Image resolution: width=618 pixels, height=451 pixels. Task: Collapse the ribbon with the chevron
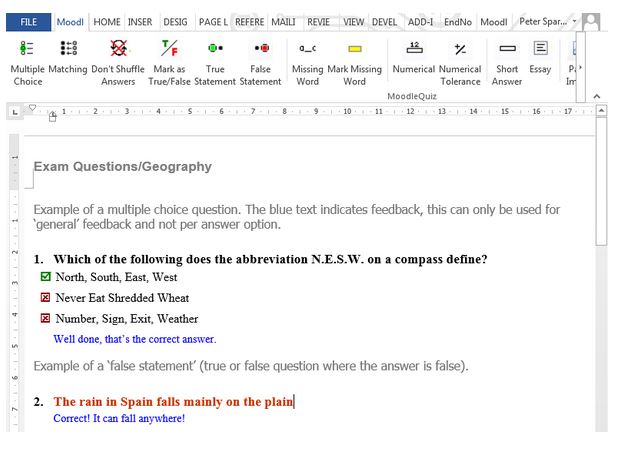pos(597,96)
